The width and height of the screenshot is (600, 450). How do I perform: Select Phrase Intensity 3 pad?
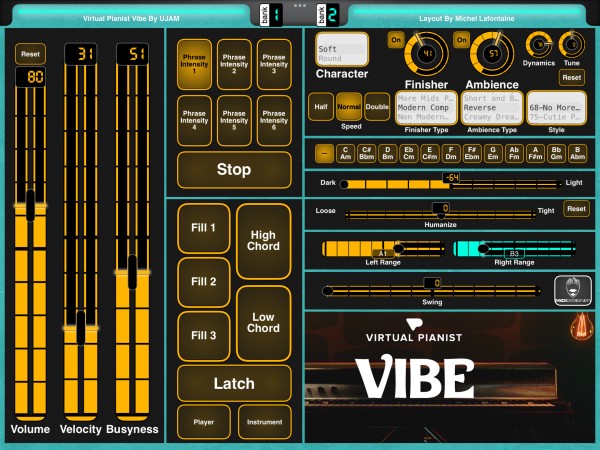pyautogui.click(x=274, y=64)
